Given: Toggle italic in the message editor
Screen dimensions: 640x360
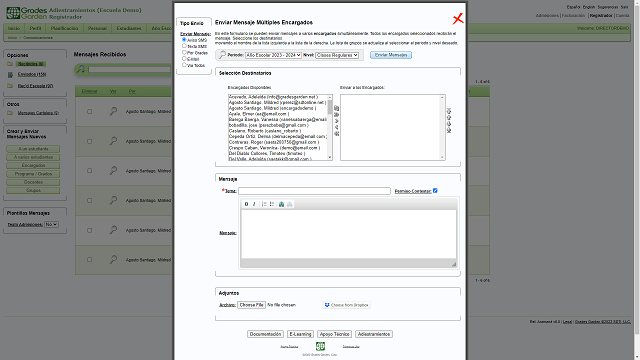Looking at the screenshot, I should coord(254,204).
